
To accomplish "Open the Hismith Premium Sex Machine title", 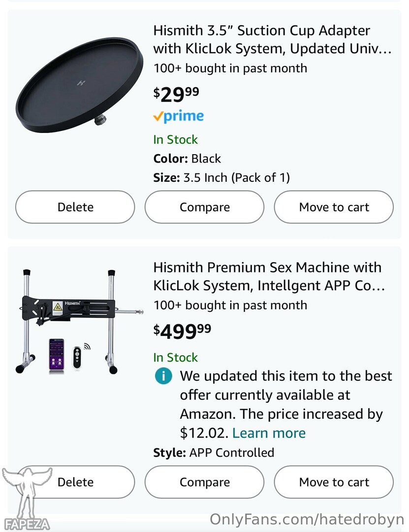I will 269,276.
